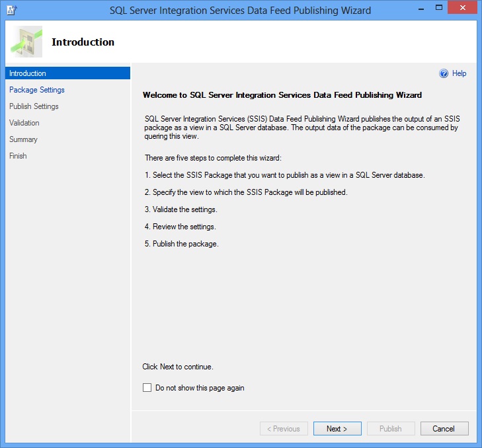Select the Finish step in sidebar
This screenshot has width=482, height=448.
[18, 156]
